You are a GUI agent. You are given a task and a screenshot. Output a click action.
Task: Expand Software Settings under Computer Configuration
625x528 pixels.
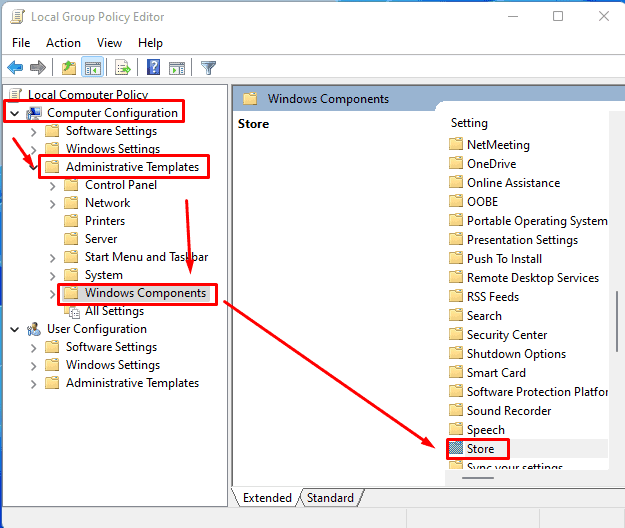[x=33, y=132]
